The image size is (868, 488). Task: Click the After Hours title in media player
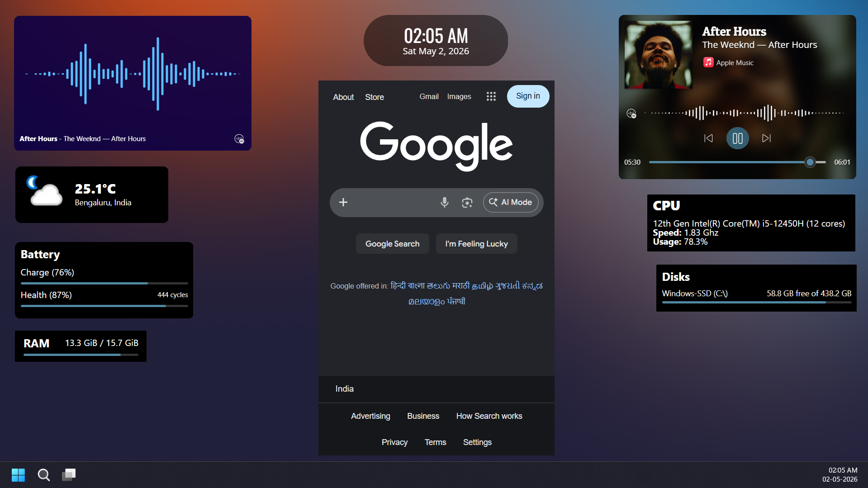pyautogui.click(x=734, y=32)
